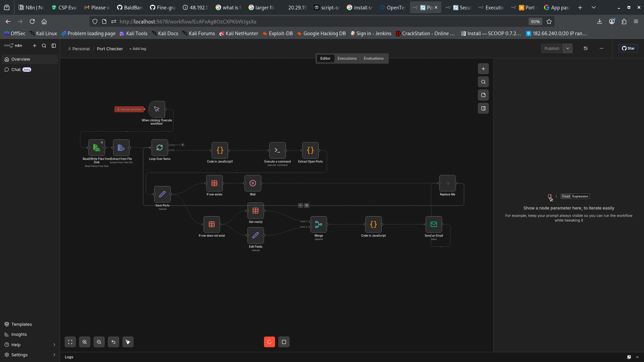This screenshot has width=644, height=362.
Task: Click the browser URL address field
Action: (x=322, y=22)
